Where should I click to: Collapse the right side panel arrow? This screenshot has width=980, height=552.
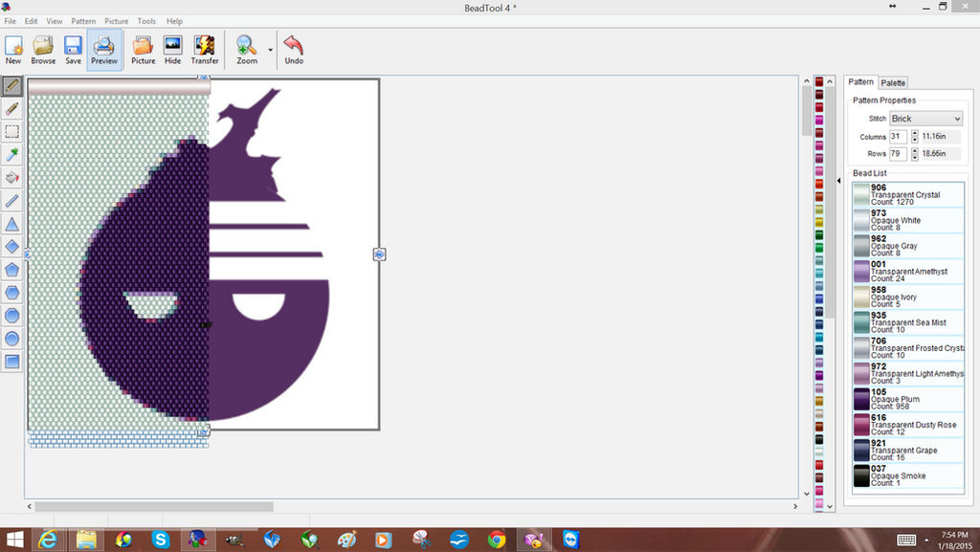point(838,181)
